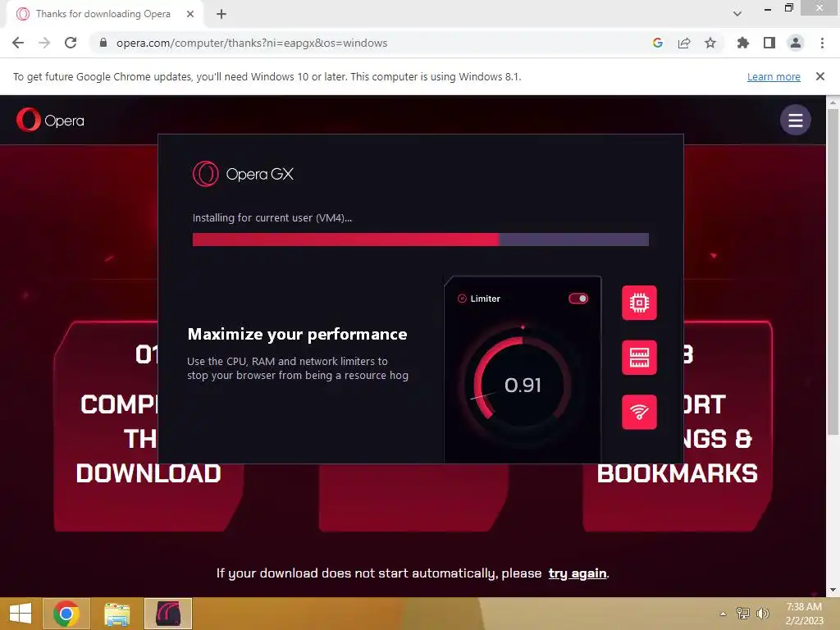This screenshot has height=630, width=840.
Task: Select the 'Thanks for downloading Opera' tab
Action: pos(103,14)
